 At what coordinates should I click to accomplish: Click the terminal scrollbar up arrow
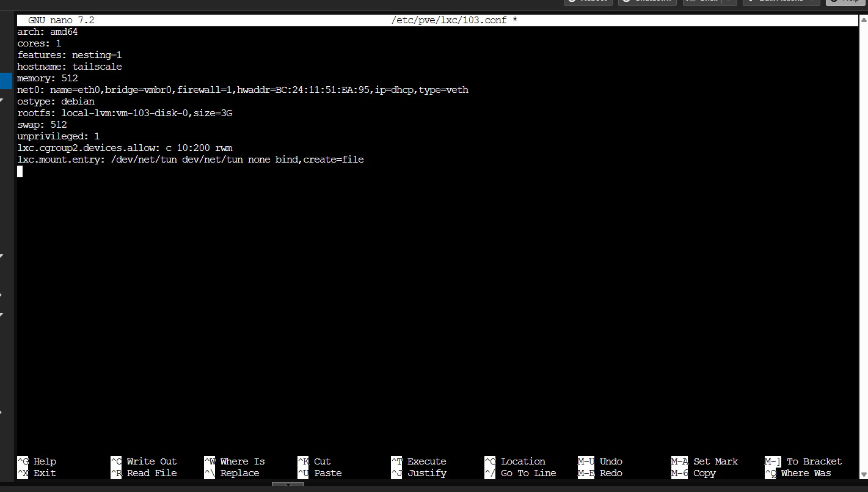click(863, 19)
